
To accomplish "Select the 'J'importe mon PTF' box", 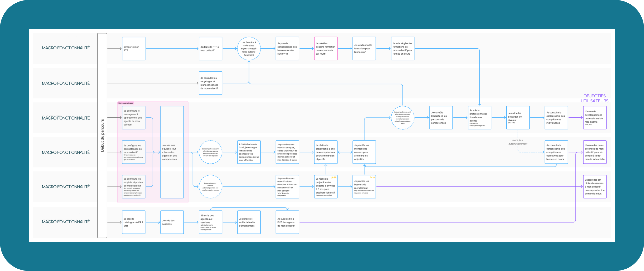I will (x=134, y=48).
